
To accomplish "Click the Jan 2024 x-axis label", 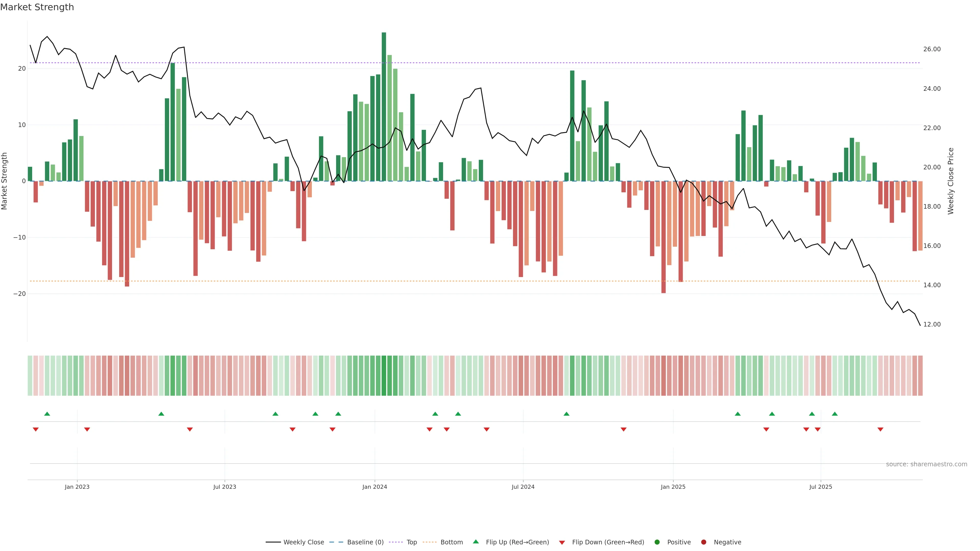I will (374, 487).
